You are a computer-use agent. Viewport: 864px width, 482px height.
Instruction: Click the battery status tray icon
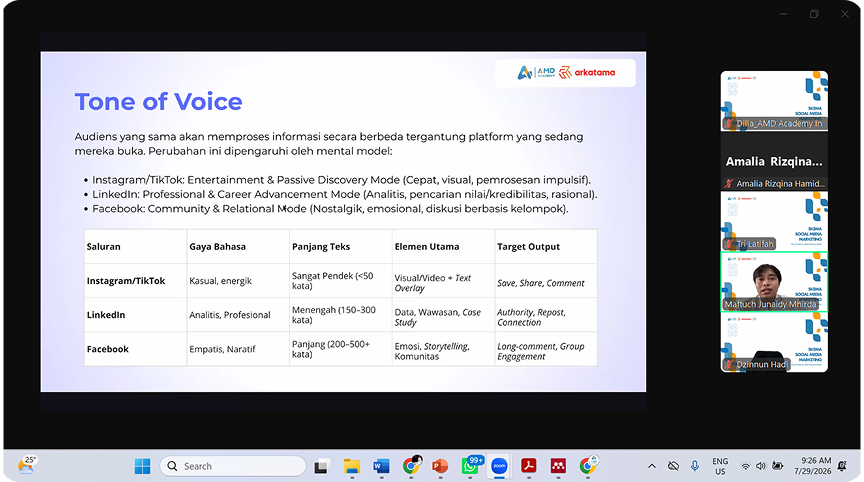(777, 467)
